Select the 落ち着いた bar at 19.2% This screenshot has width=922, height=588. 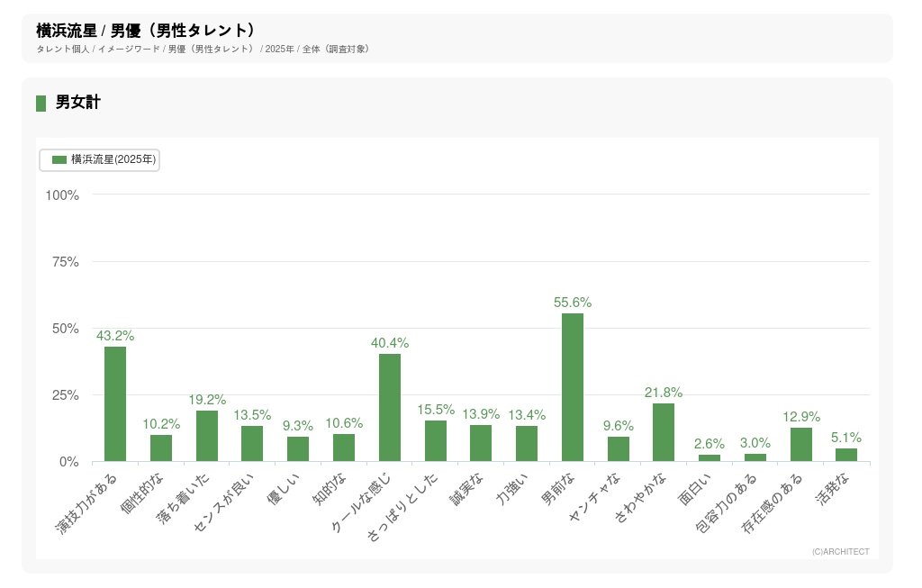pos(207,436)
